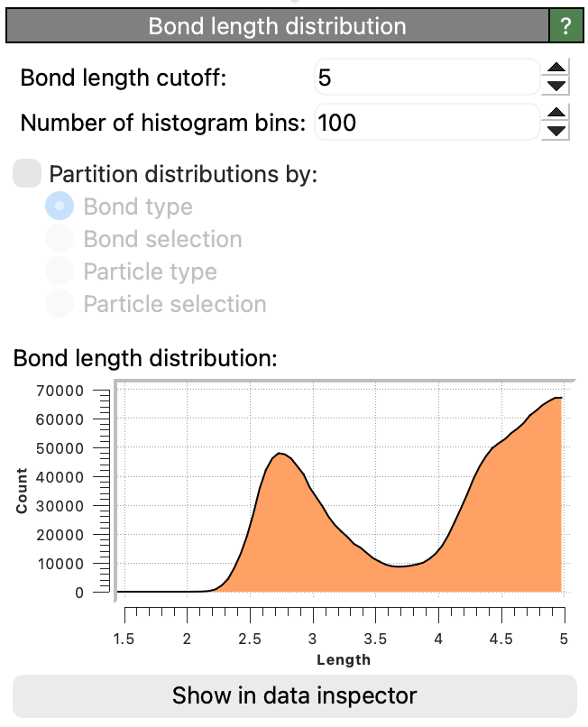Choose the Bond selection radio option

(60, 239)
